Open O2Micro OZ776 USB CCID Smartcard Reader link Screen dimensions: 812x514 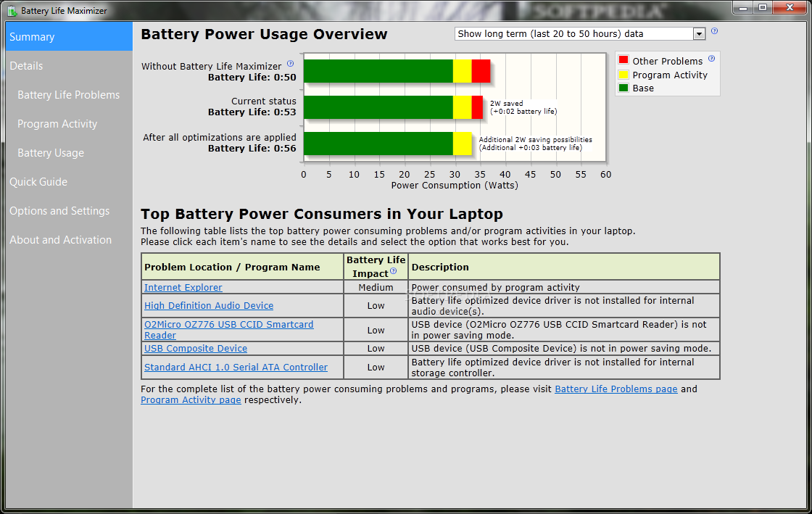tap(229, 330)
